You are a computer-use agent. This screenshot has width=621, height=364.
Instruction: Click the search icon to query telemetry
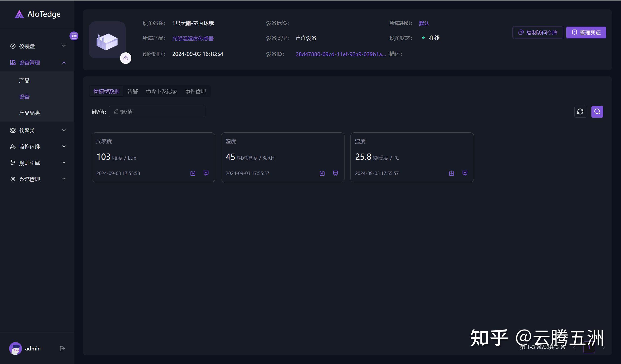[597, 111]
